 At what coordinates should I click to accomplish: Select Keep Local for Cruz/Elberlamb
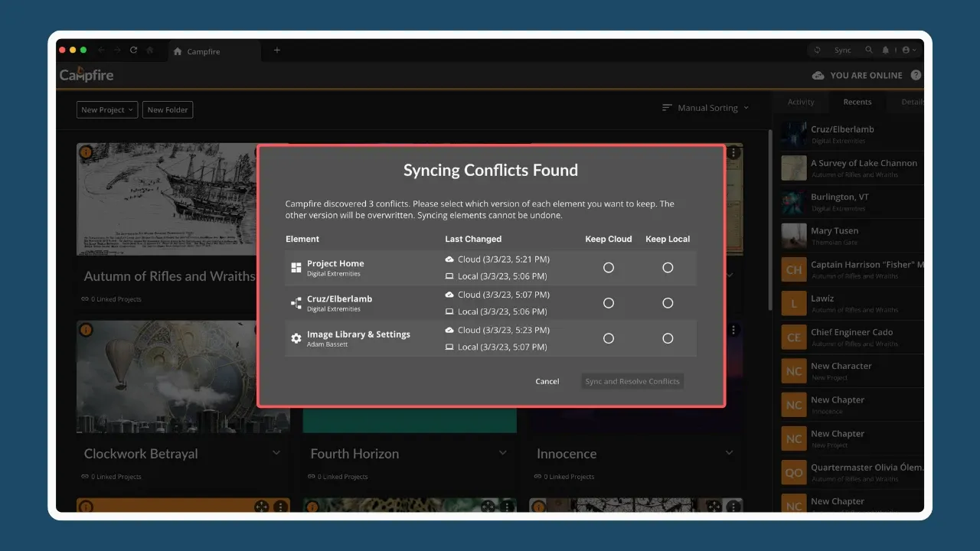pyautogui.click(x=668, y=303)
